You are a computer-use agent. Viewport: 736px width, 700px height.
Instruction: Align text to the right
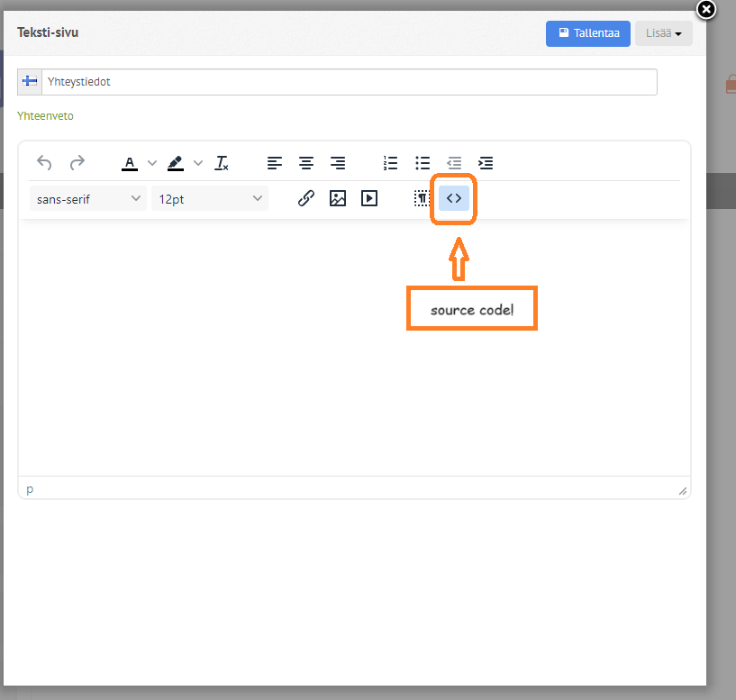click(338, 163)
